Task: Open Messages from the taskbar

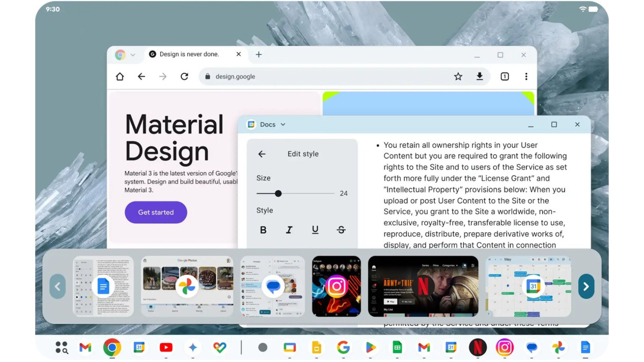Action: click(x=531, y=348)
